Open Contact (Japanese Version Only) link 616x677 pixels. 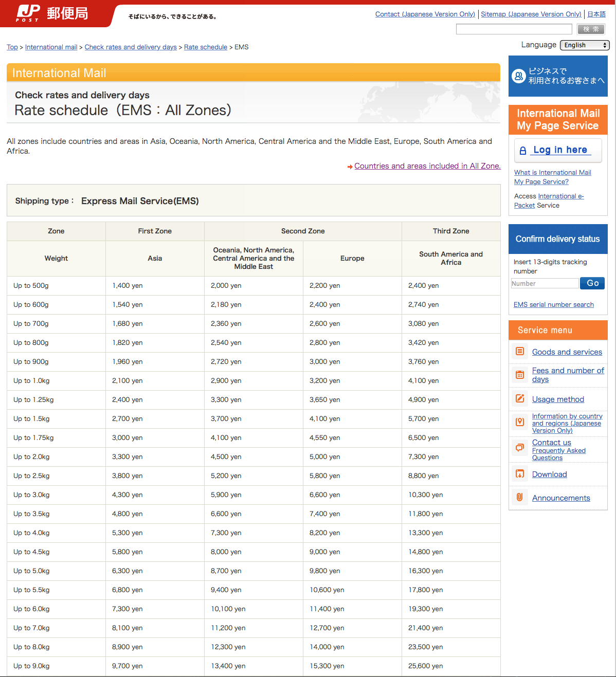pyautogui.click(x=425, y=14)
